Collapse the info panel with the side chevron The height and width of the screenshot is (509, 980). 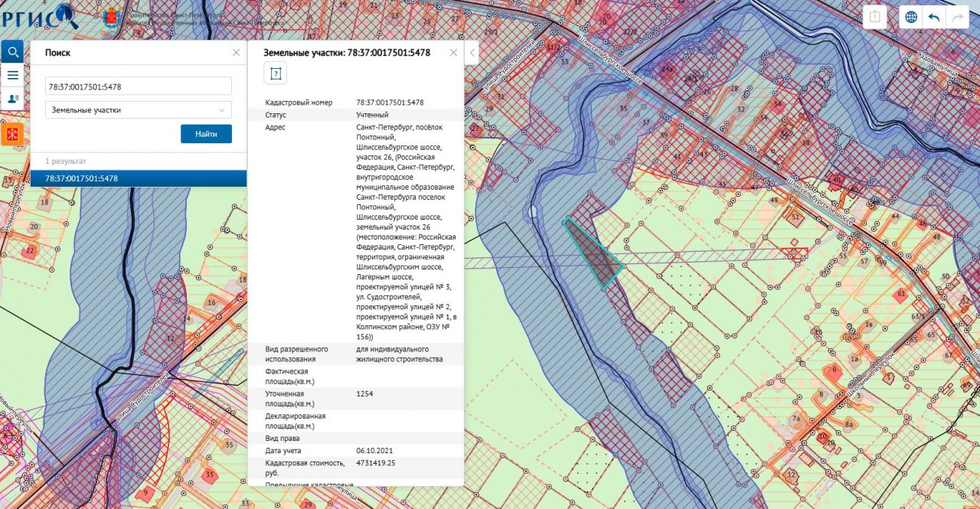pyautogui.click(x=472, y=53)
